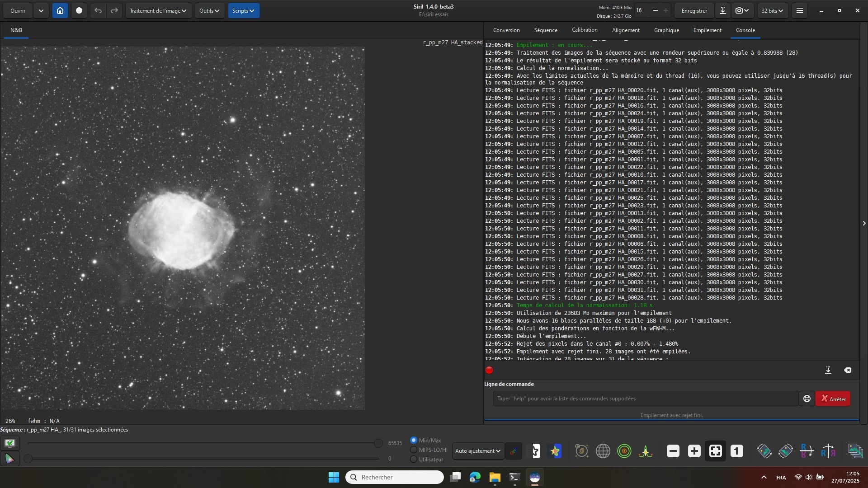Viewport: 868px width, 488px height.
Task: Click the save-as download icon next to Enregistrer
Action: [723, 10]
